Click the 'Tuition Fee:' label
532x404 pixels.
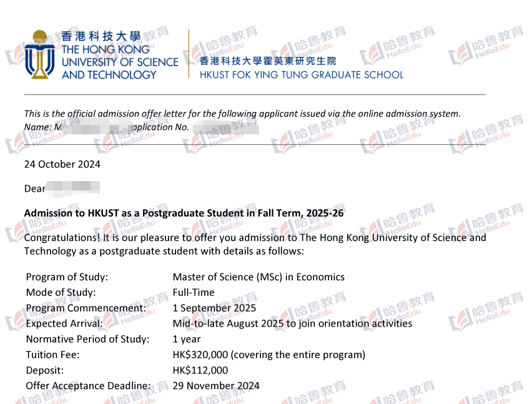52,355
